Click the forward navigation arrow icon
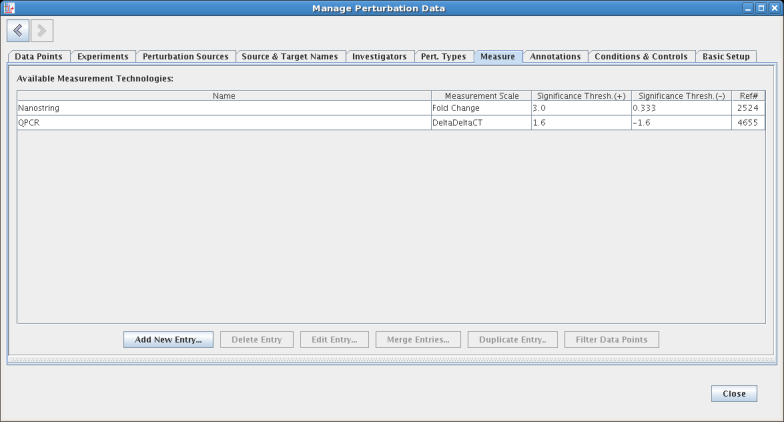The image size is (784, 422). pyautogui.click(x=42, y=31)
